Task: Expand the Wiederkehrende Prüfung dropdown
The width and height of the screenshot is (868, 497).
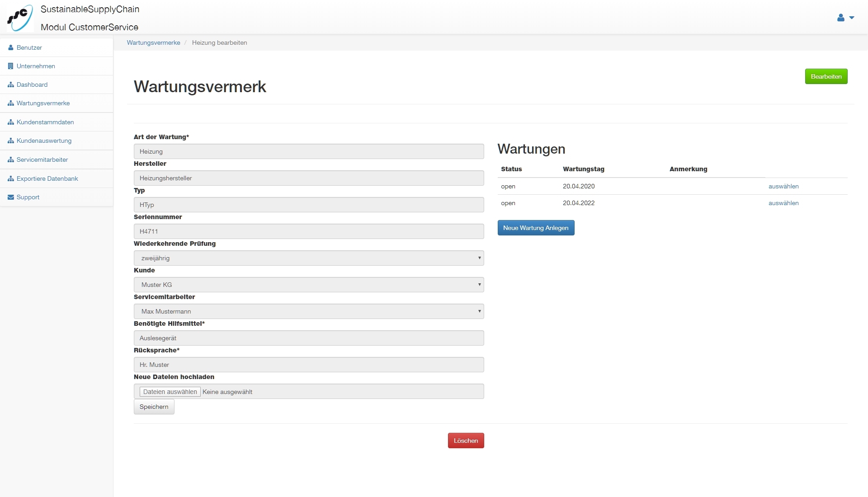Action: point(309,258)
